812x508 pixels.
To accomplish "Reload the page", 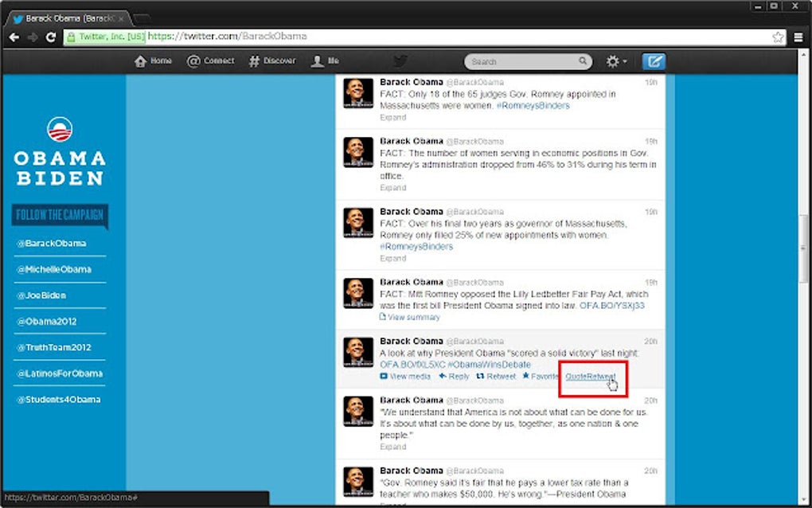I will coord(51,37).
